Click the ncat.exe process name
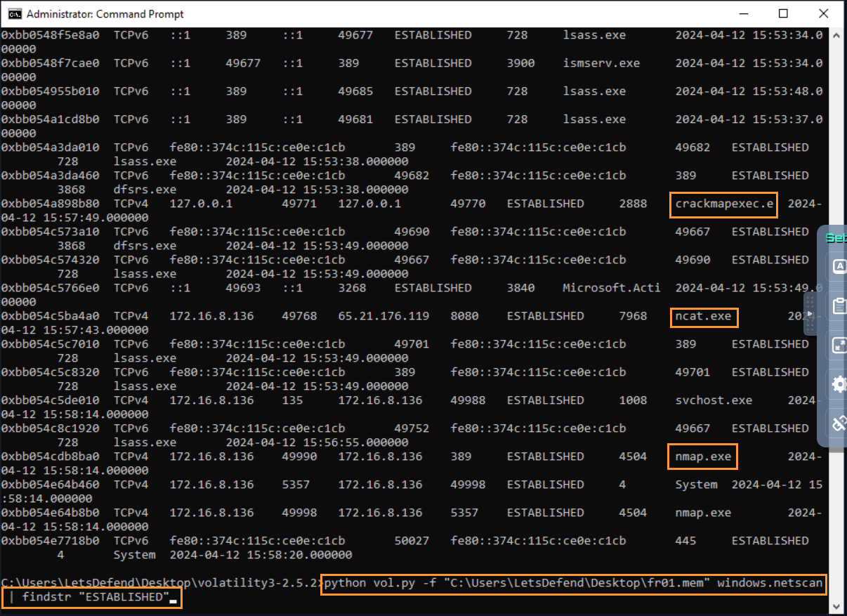This screenshot has height=616, width=847. tap(703, 316)
